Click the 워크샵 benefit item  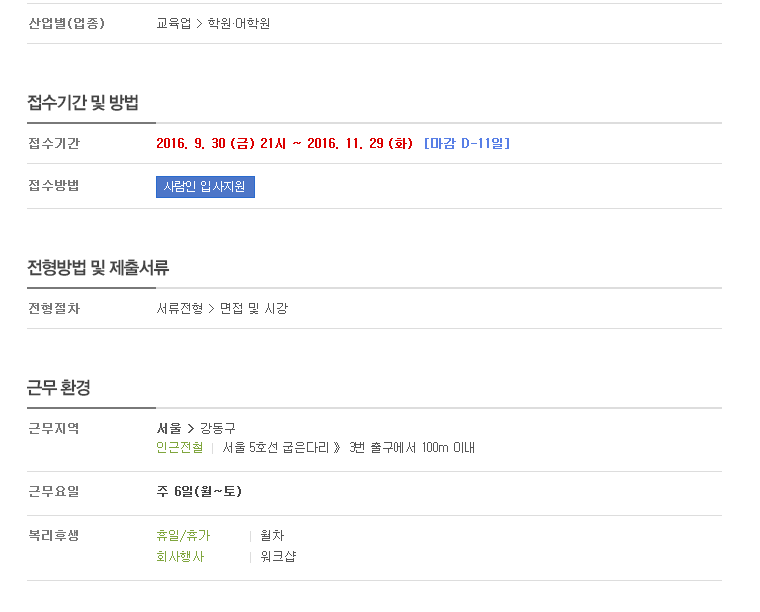click(x=278, y=556)
